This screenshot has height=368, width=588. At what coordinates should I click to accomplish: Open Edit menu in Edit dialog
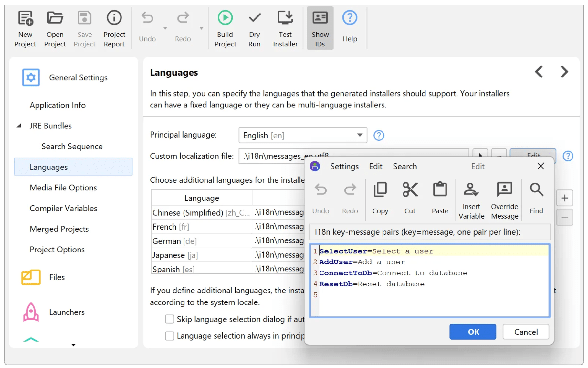[x=376, y=166]
